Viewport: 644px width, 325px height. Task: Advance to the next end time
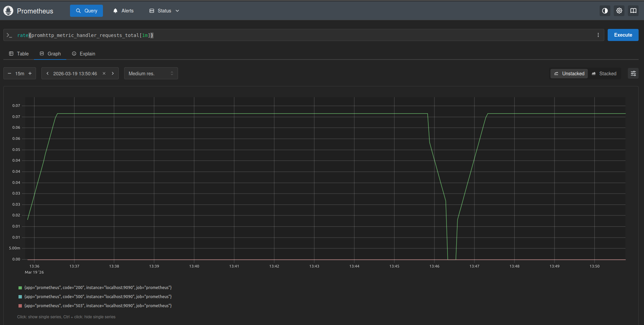113,74
